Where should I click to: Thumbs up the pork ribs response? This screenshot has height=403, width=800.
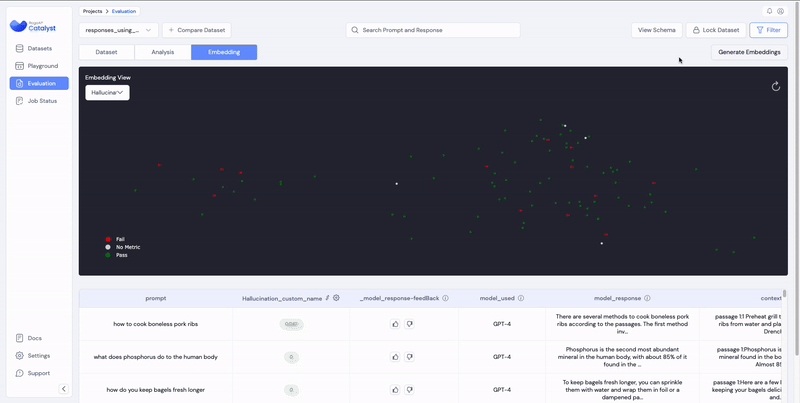click(x=396, y=324)
